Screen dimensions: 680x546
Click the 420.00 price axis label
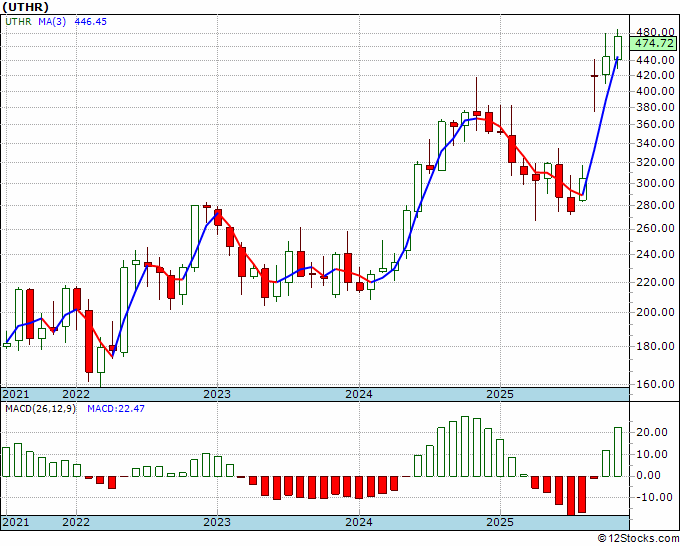coord(655,75)
